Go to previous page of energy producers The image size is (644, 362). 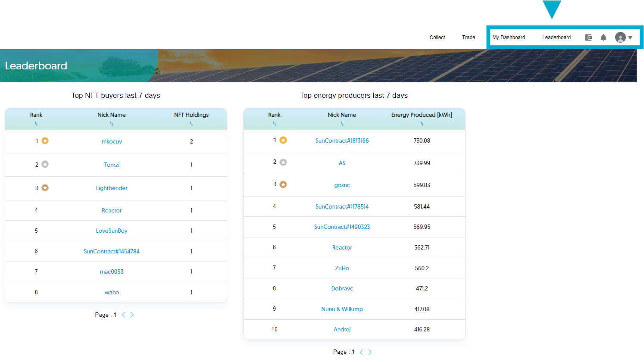pyautogui.click(x=362, y=352)
